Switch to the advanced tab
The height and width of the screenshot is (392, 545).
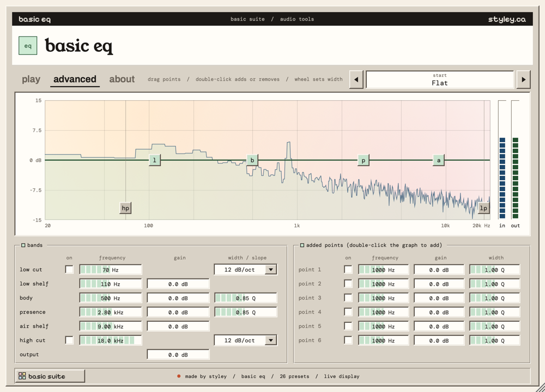(75, 79)
